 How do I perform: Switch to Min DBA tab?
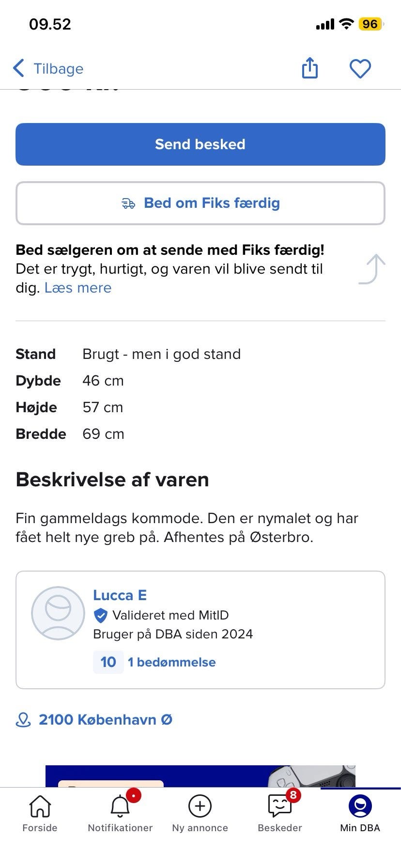pyautogui.click(x=360, y=814)
